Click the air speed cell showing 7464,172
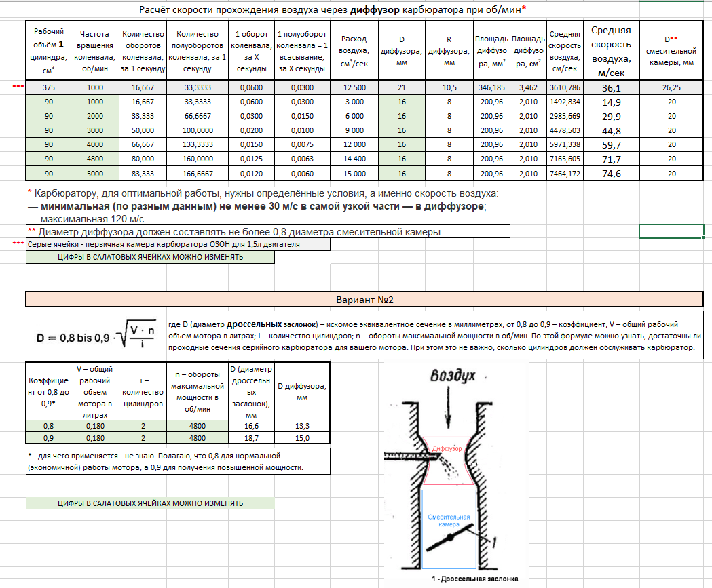The width and height of the screenshot is (712, 588). [565, 174]
